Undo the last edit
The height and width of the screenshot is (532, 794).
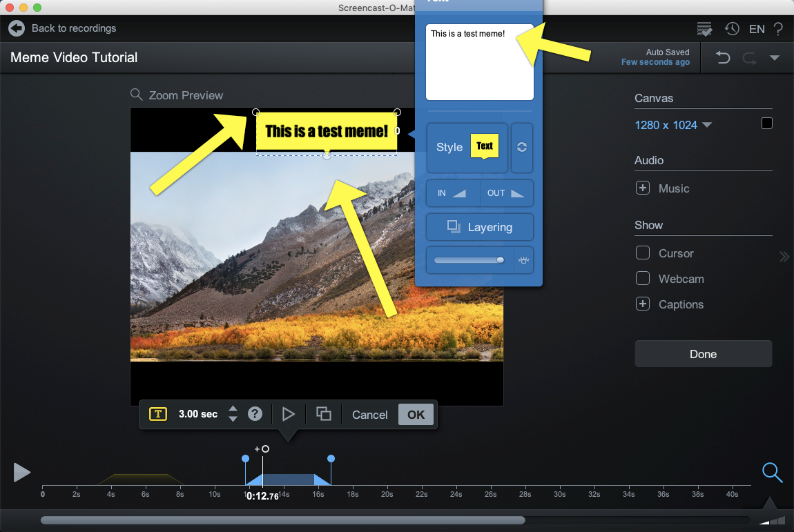tap(723, 58)
